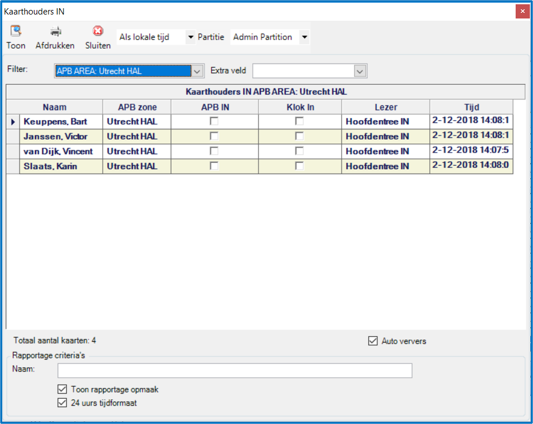The image size is (533, 424).
Task: Disable 24 uurs tijdformaat checkbox
Action: click(62, 403)
